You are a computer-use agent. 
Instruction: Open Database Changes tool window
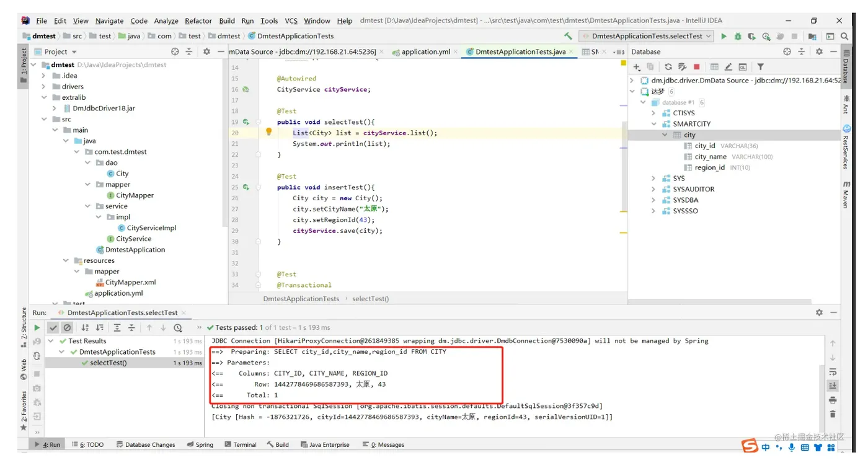click(x=145, y=444)
